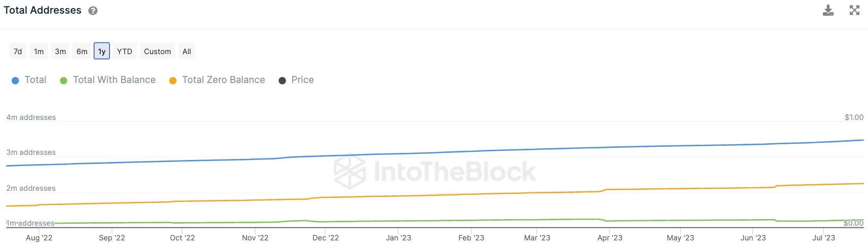Click the orange Zero Balance dot
The height and width of the screenshot is (247, 868).
point(173,80)
